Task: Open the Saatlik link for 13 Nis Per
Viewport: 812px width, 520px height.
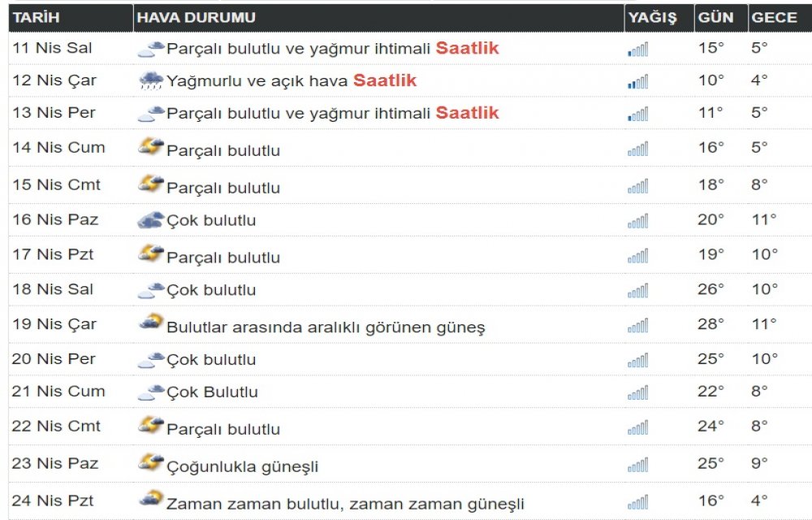Action: [x=467, y=113]
